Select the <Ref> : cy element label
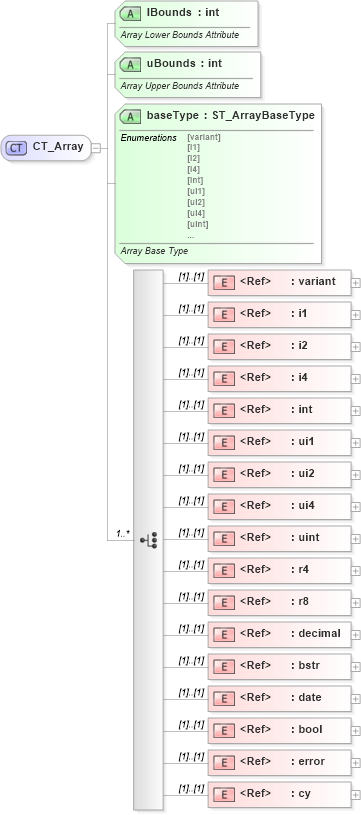The width and height of the screenshot is (361, 815). coord(275,793)
